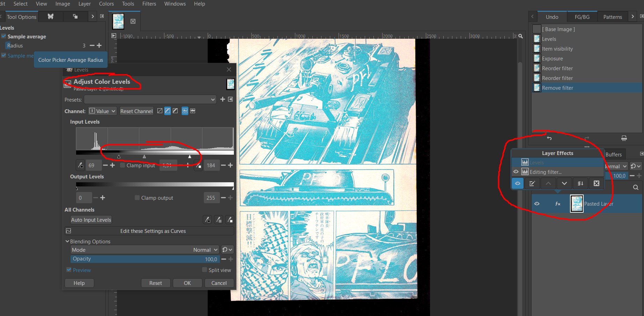Toggle the Sample average checkbox

pos(3,36)
